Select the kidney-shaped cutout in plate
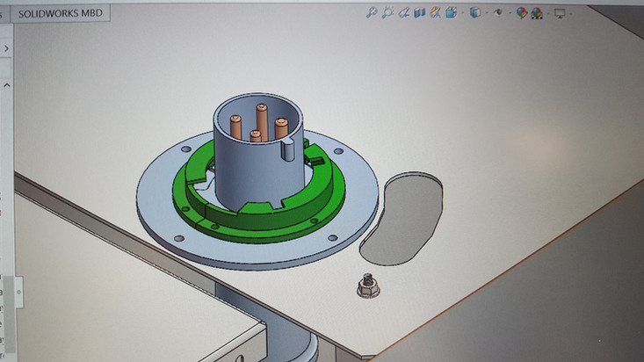 [402, 219]
